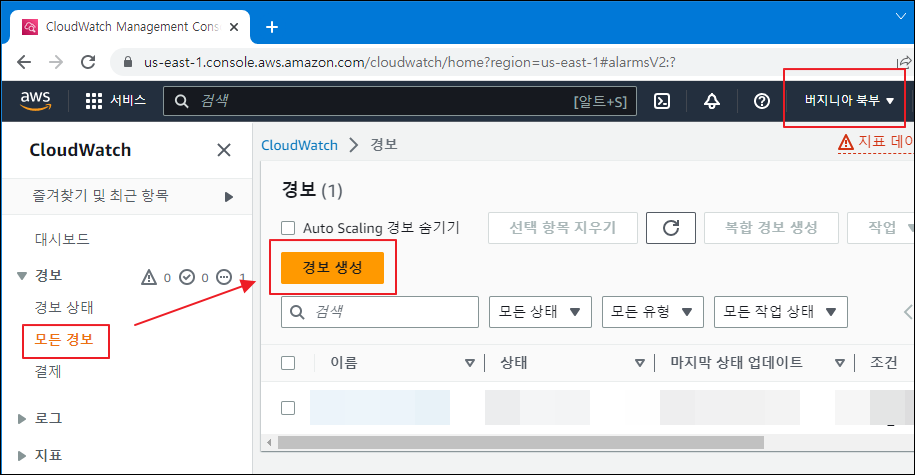Screen dimensions: 915x475
Task: Expand the 로그 navigation section
Action: (22, 418)
